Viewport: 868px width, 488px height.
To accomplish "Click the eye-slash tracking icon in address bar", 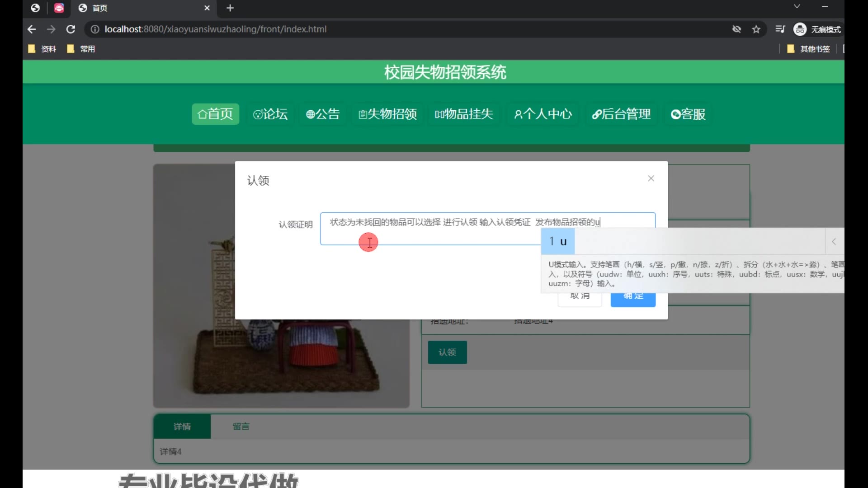I will point(736,29).
